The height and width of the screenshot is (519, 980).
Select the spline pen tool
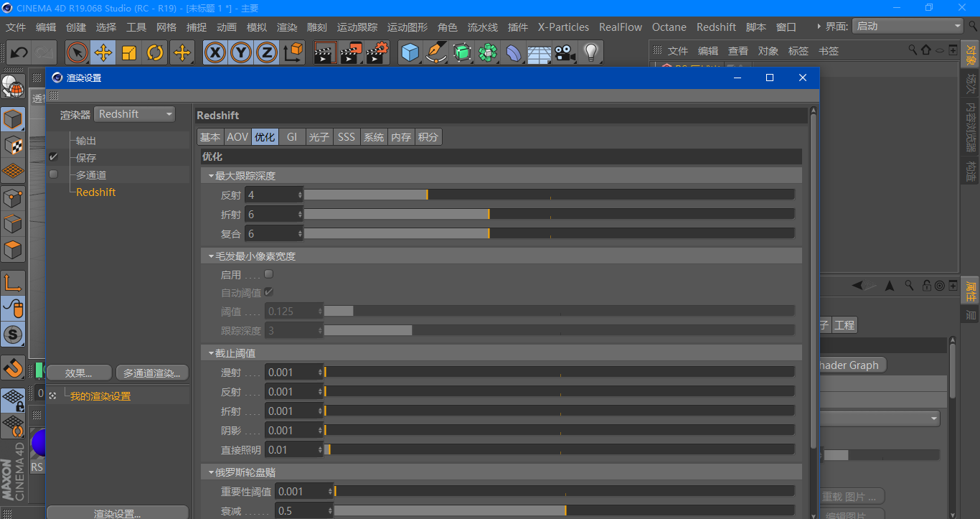click(435, 52)
